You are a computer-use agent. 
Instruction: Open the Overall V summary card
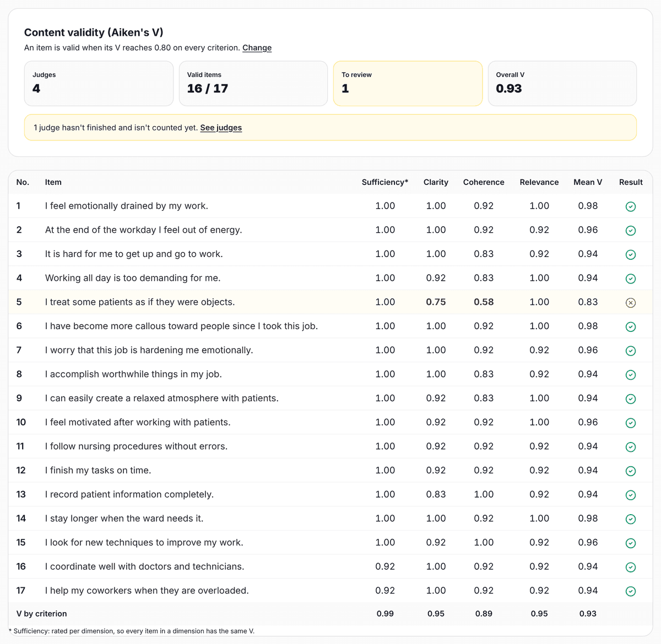coord(562,83)
